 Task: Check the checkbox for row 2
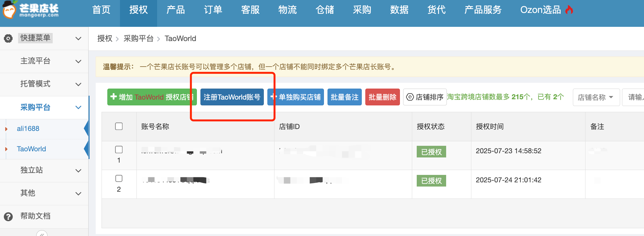tap(119, 178)
